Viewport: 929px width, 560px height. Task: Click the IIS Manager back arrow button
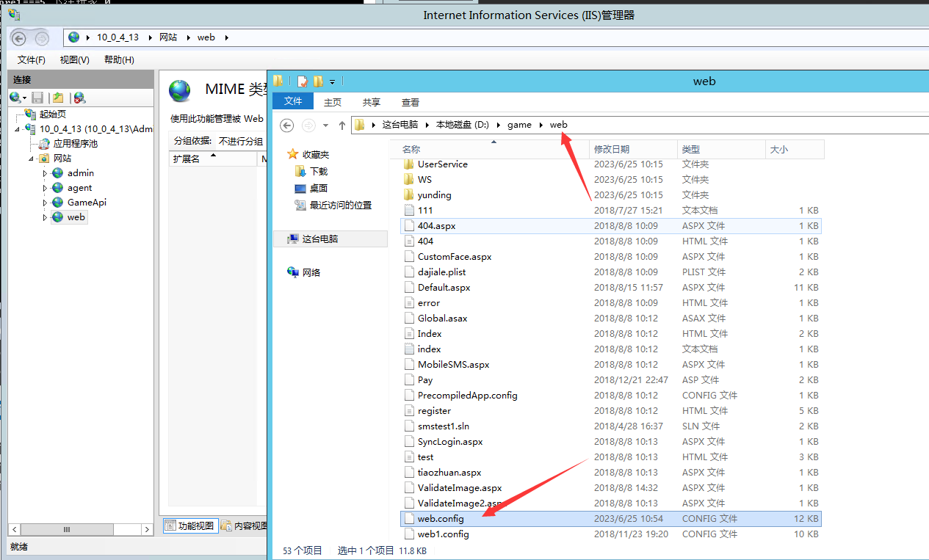pyautogui.click(x=19, y=38)
